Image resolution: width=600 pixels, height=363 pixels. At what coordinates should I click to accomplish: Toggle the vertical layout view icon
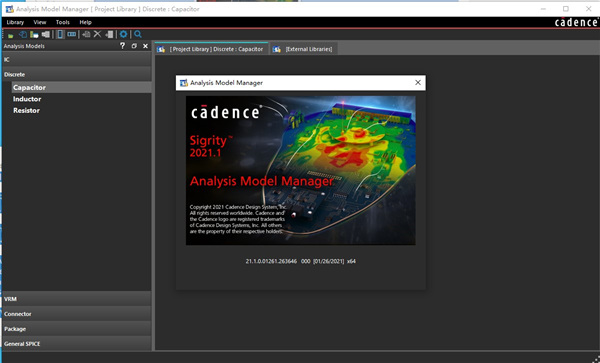[x=60, y=34]
